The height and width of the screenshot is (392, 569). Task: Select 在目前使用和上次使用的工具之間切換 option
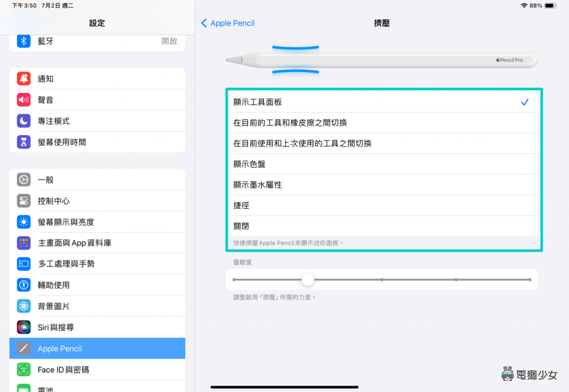(382, 143)
